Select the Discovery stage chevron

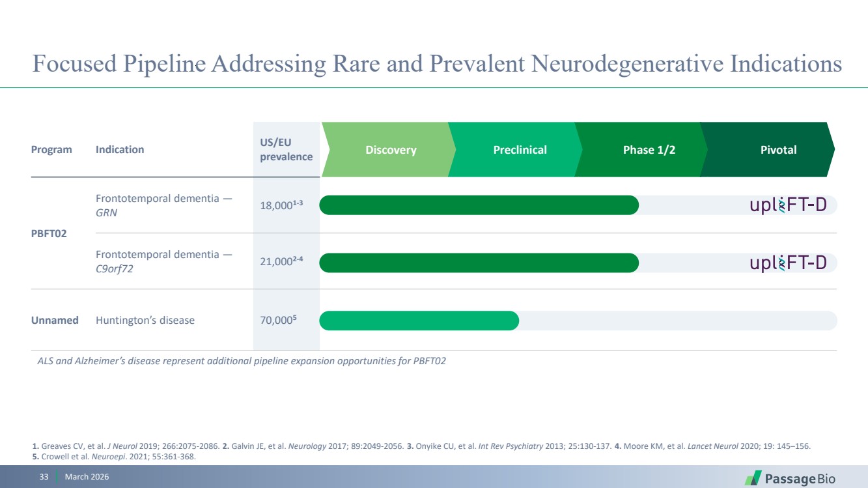click(390, 150)
